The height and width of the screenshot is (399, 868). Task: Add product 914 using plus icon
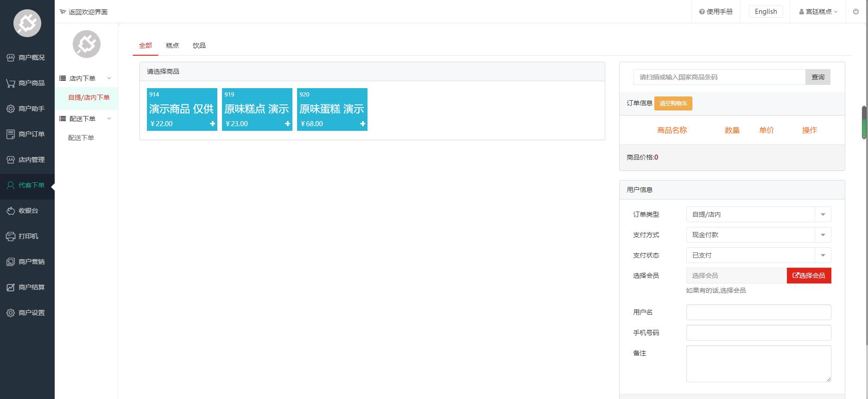[212, 124]
